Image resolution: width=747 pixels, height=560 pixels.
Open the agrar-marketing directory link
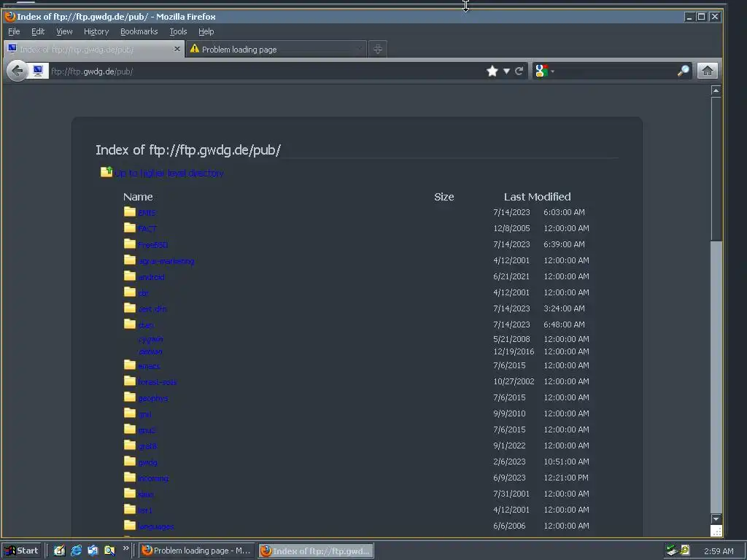(x=166, y=262)
